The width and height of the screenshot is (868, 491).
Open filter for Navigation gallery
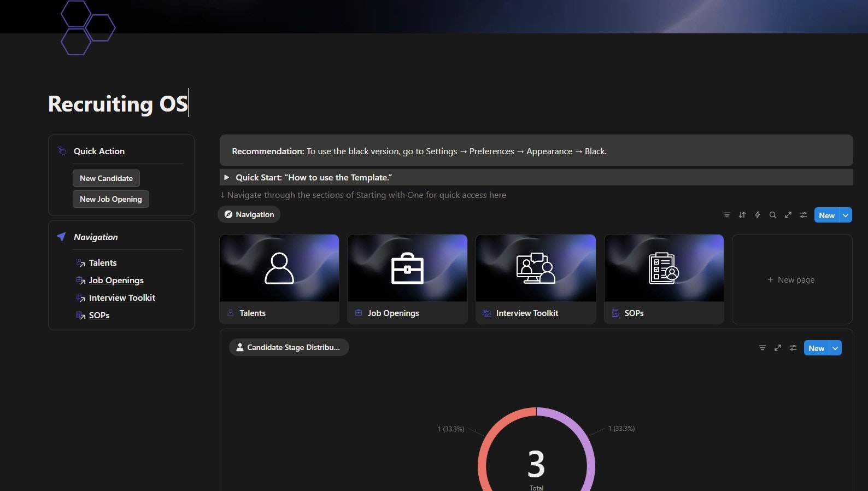pos(727,215)
